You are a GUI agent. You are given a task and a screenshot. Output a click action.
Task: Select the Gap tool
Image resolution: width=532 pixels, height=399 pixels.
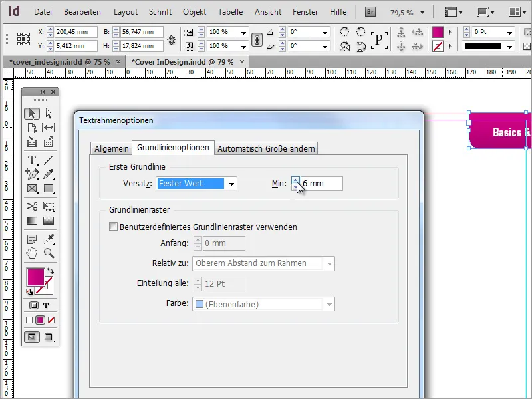pos(49,128)
